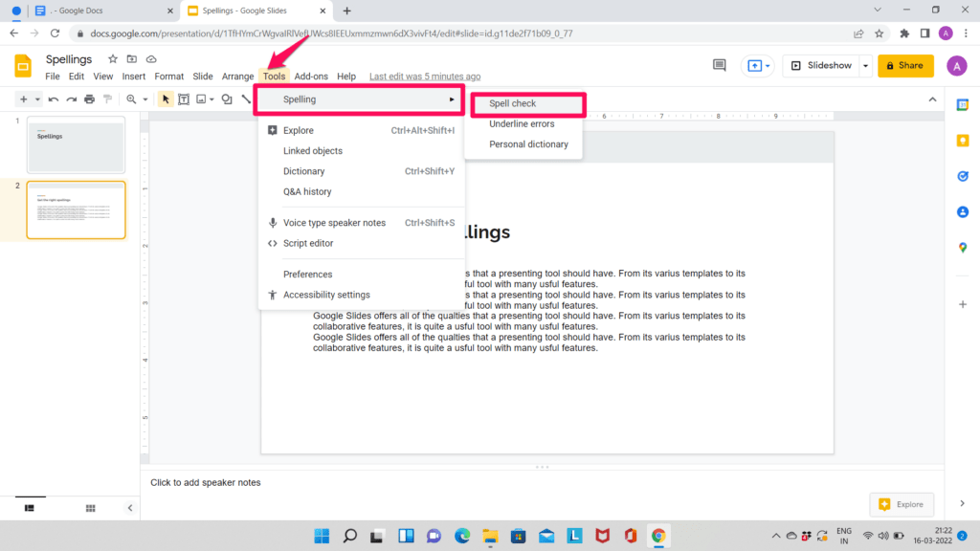Click the yellow Share button

pos(903,66)
